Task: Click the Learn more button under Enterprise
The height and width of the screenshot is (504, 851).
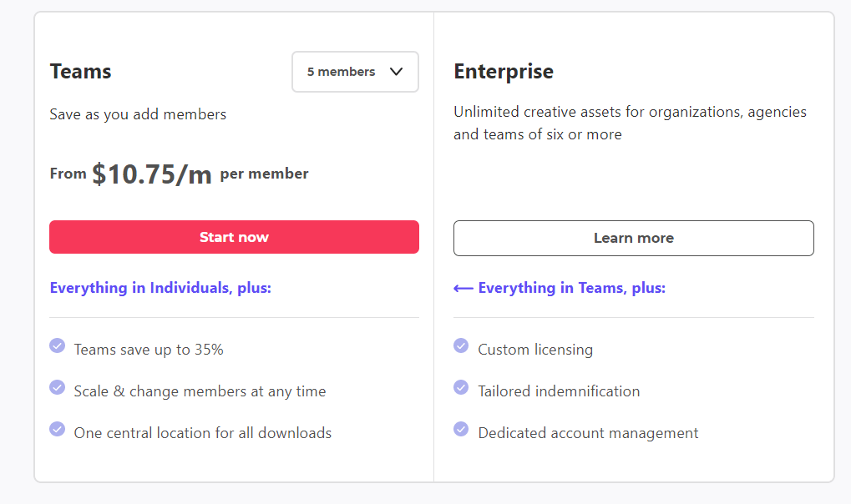Action: 633,238
